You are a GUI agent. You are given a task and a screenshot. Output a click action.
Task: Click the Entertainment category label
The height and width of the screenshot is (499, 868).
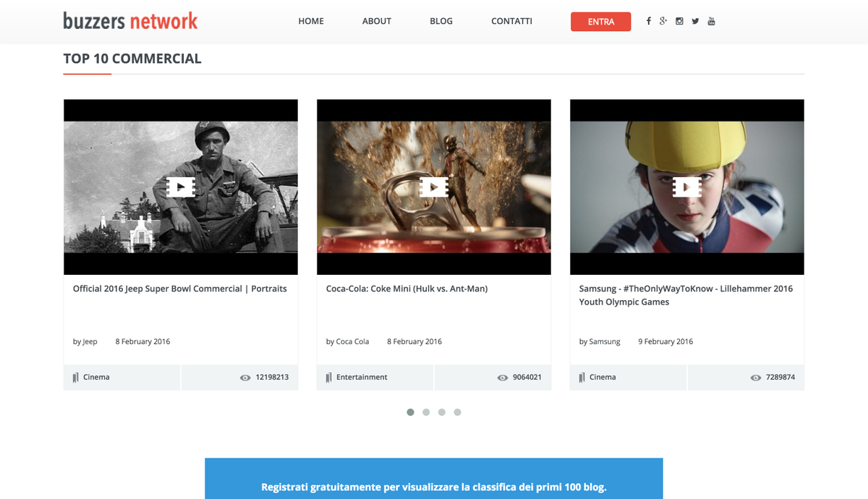pos(362,377)
